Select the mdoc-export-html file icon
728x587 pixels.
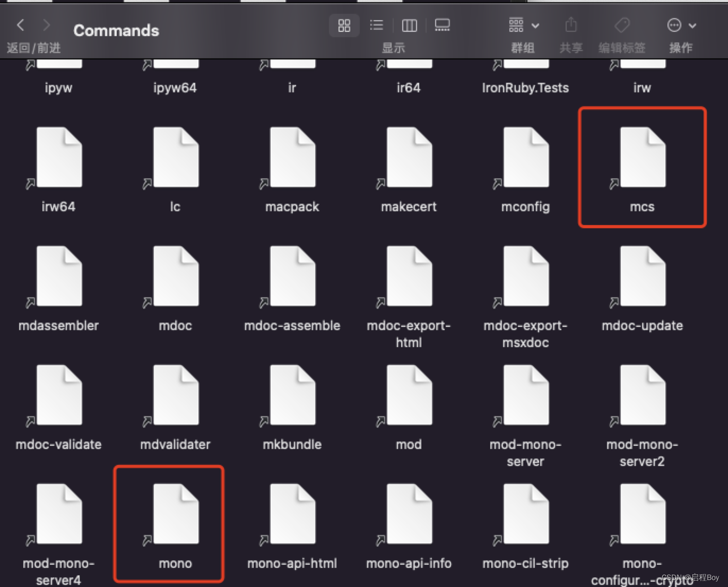pos(409,276)
